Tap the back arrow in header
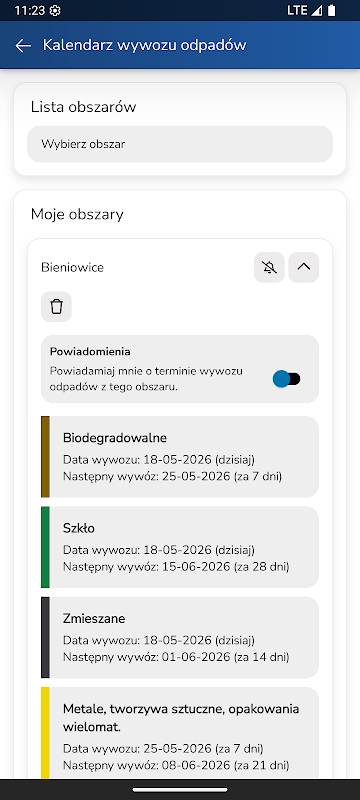Screen dimensions: 360x800 tap(23, 45)
